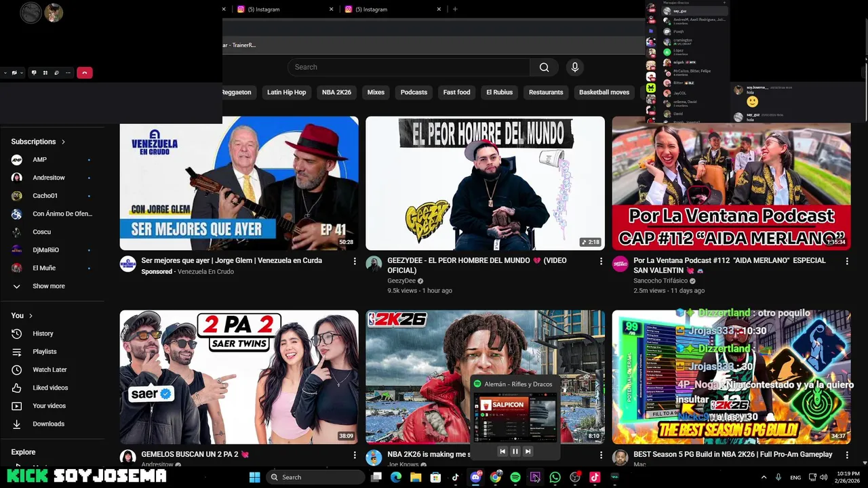Select the Basketball moves filter chip
This screenshot has height=488, width=868.
pyautogui.click(x=604, y=92)
